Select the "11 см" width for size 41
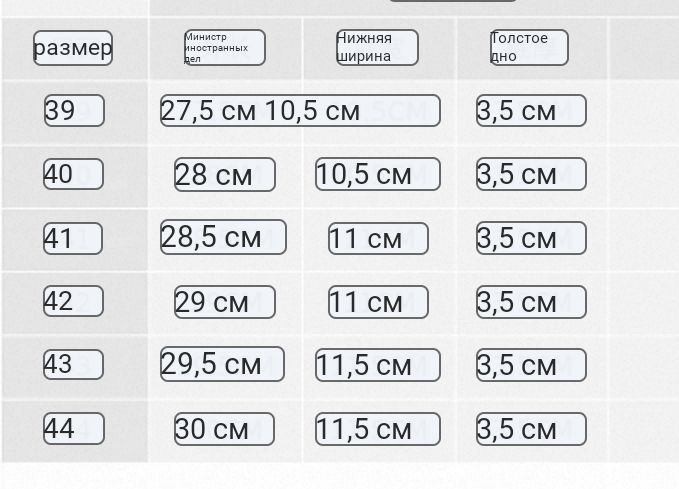This screenshot has width=679, height=489. point(378,238)
